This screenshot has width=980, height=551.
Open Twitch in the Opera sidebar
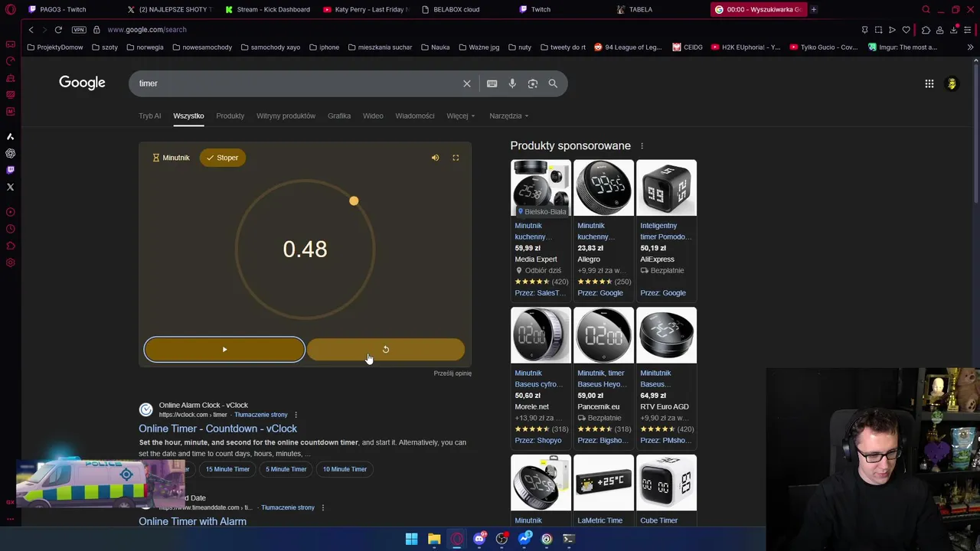(x=10, y=170)
